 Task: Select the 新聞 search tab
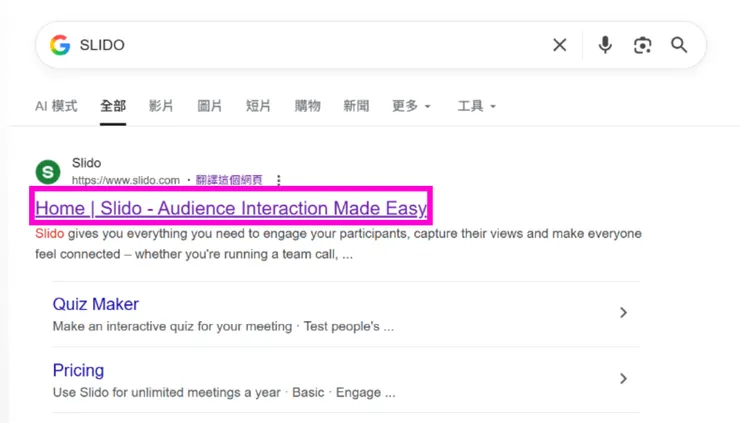pyautogui.click(x=355, y=106)
